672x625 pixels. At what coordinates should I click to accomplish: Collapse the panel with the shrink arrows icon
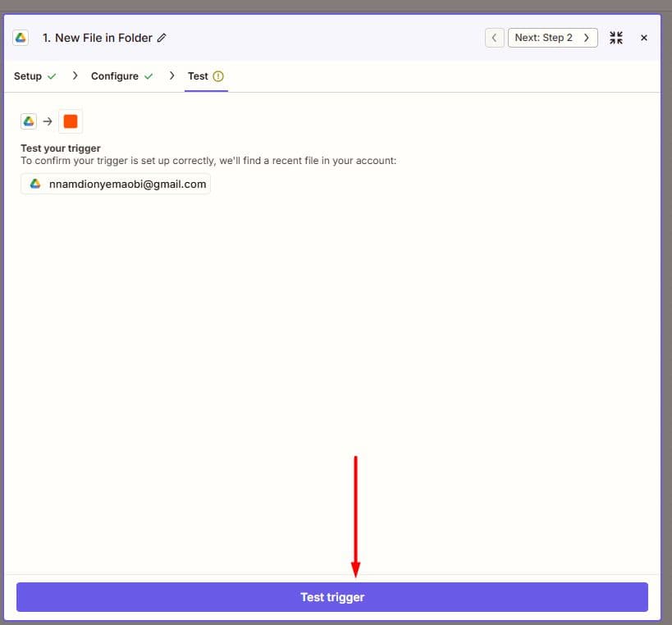point(616,38)
